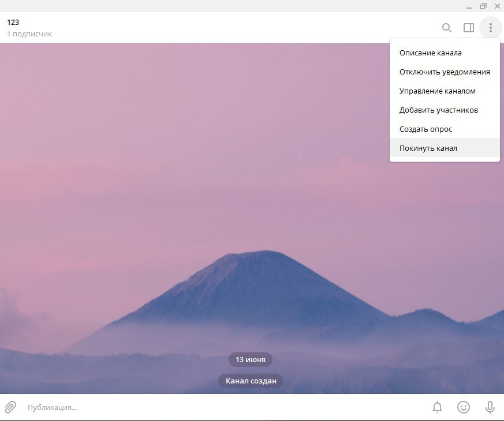
Task: Toggle the right info sidebar panel
Action: [469, 28]
